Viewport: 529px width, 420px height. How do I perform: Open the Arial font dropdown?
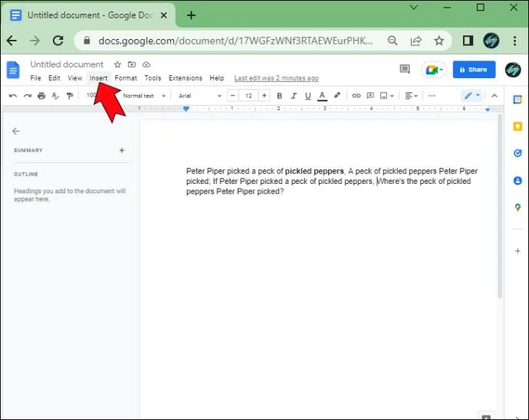coord(200,96)
